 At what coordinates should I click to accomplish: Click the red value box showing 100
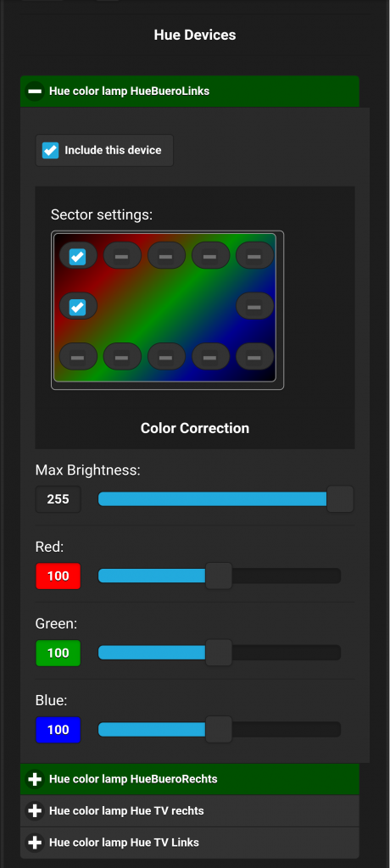coord(58,576)
